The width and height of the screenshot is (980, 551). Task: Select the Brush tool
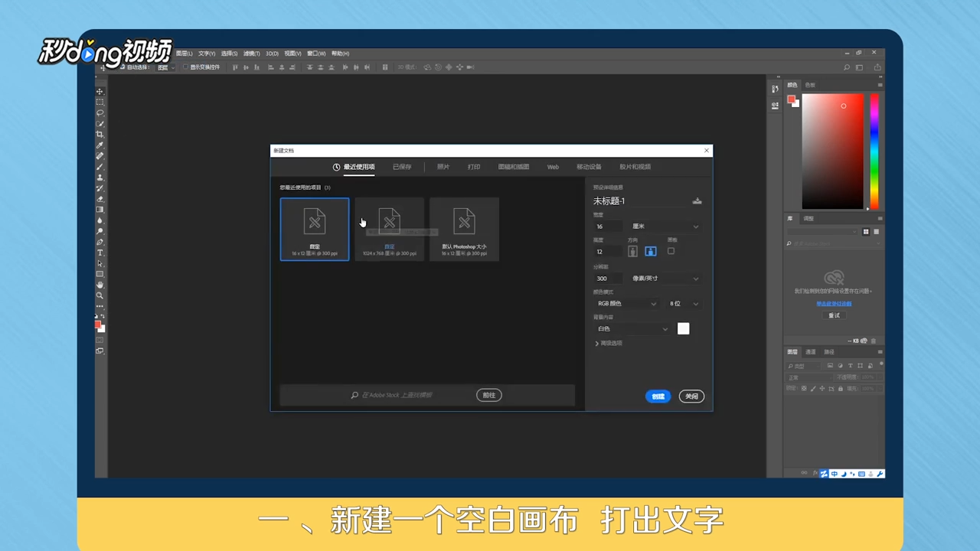click(100, 166)
